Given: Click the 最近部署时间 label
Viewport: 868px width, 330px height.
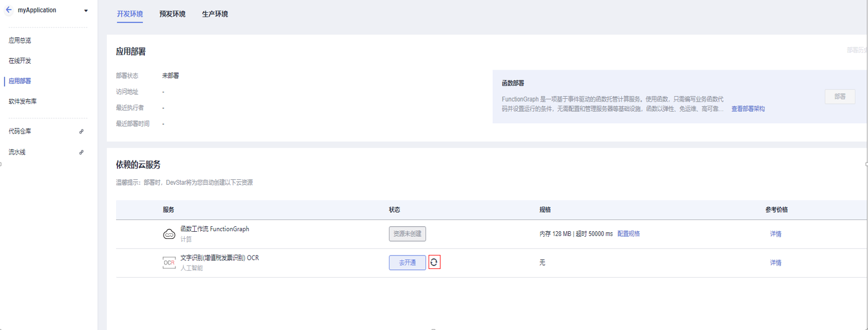Looking at the screenshot, I should coord(133,124).
